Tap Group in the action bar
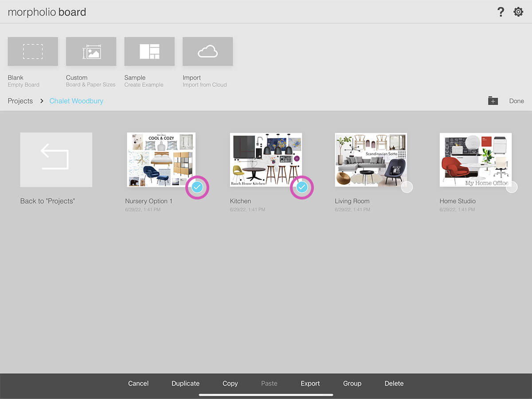 352,383
